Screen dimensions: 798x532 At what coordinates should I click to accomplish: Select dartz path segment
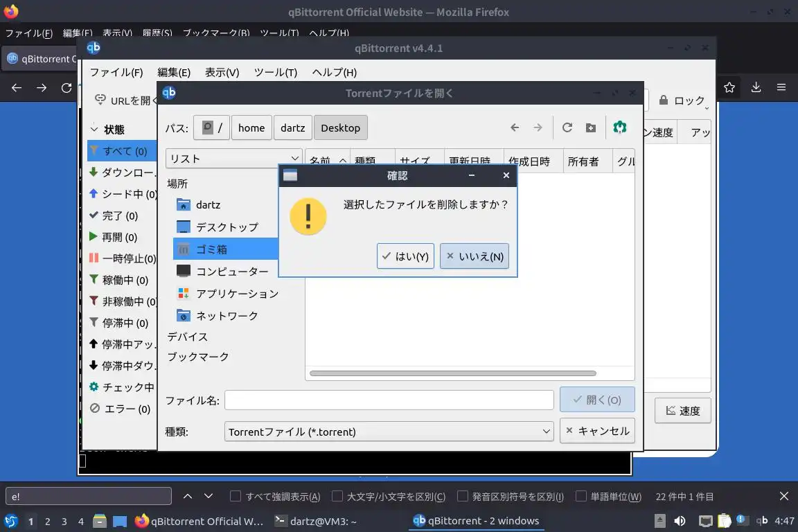pyautogui.click(x=292, y=127)
